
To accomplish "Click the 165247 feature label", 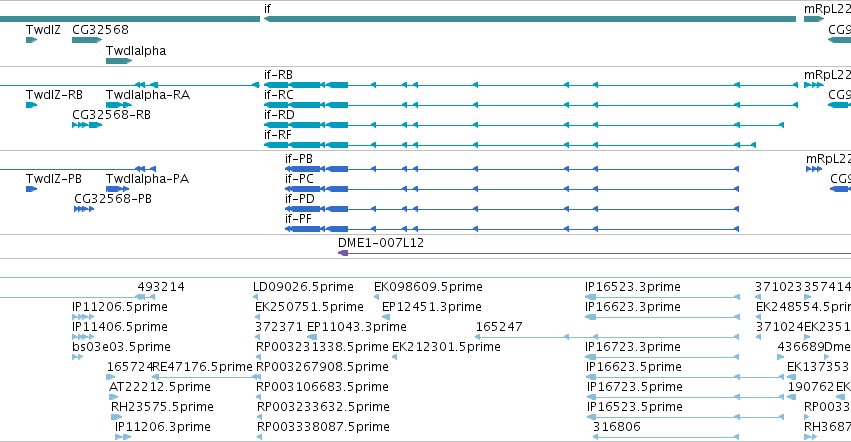I will (499, 327).
